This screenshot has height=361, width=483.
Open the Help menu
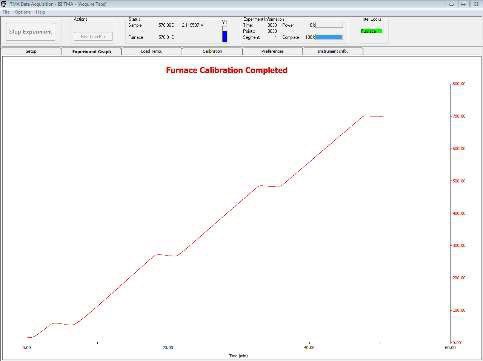click(x=40, y=12)
